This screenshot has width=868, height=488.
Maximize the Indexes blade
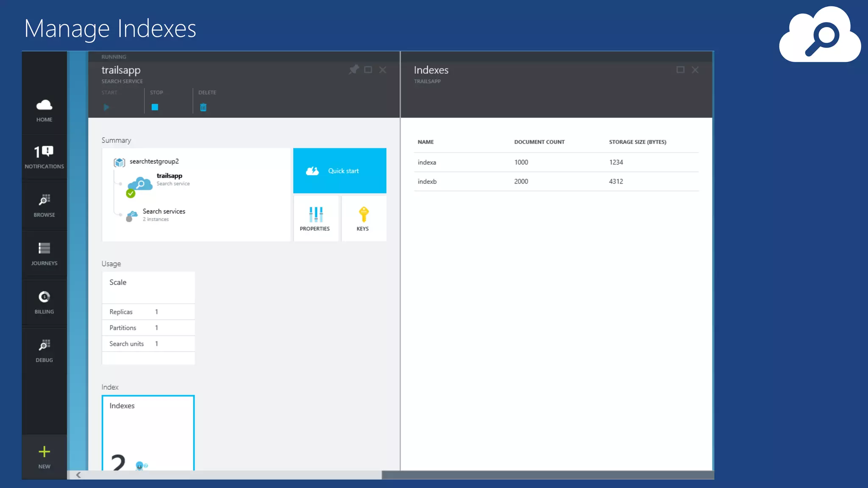(680, 69)
